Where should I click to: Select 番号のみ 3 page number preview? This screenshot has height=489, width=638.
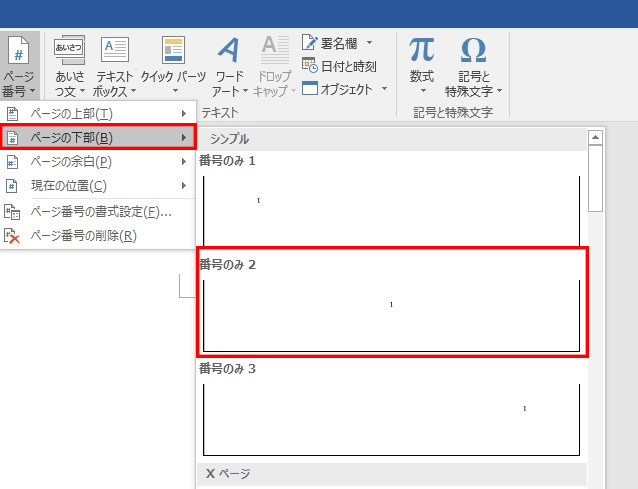tap(391, 410)
